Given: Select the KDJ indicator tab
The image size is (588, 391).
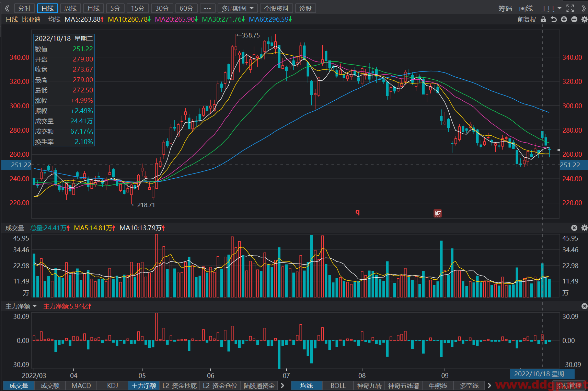Looking at the screenshot, I should [x=113, y=386].
